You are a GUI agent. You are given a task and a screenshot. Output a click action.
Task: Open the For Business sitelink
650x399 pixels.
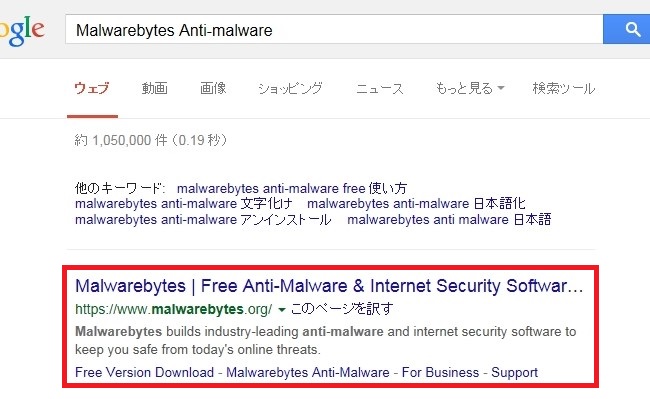(440, 372)
